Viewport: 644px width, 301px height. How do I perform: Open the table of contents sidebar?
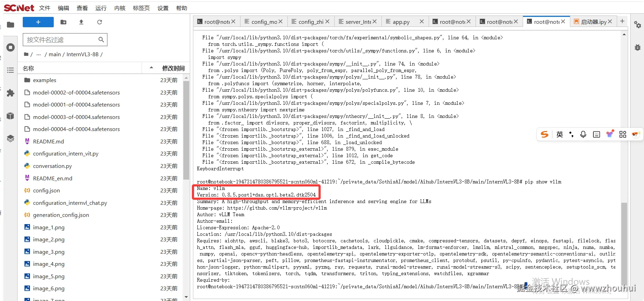pos(11,70)
